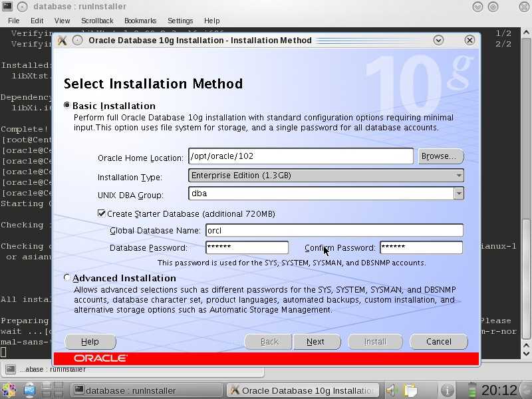Click the terminal icon in the runInstaller titlebar
Screen dimensions: 532x399
coord(7,6)
